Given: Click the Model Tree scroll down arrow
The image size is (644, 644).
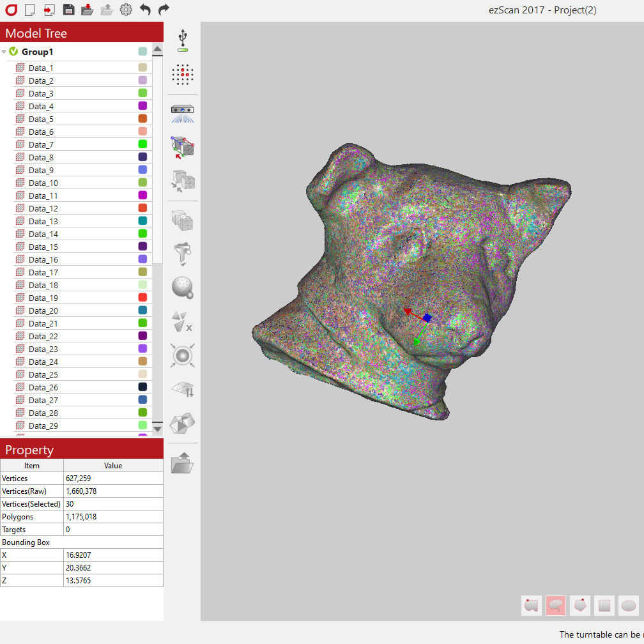Looking at the screenshot, I should click(157, 429).
